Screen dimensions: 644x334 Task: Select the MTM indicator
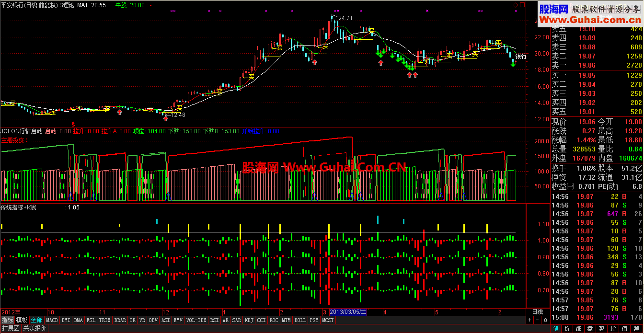[286, 320]
